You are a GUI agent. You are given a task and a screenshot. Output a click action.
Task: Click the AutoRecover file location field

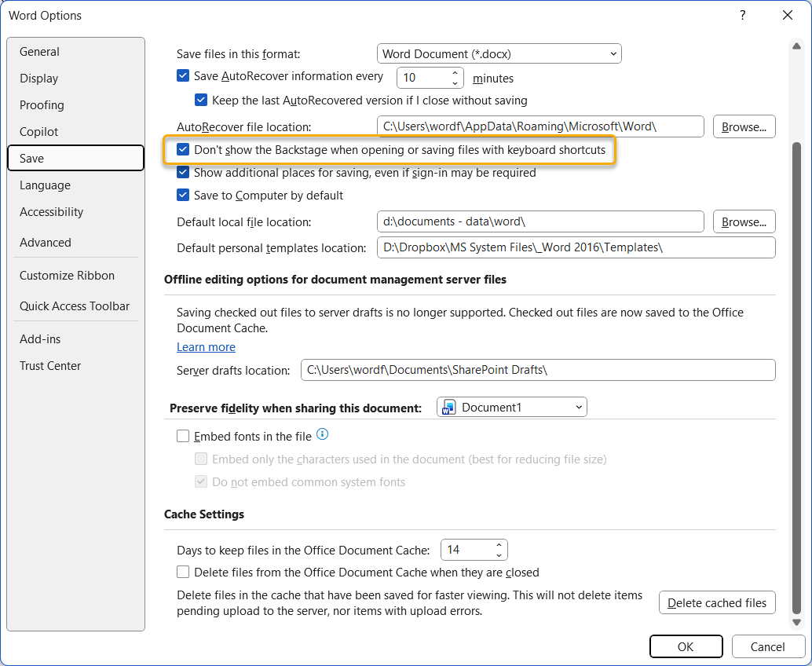click(x=540, y=127)
